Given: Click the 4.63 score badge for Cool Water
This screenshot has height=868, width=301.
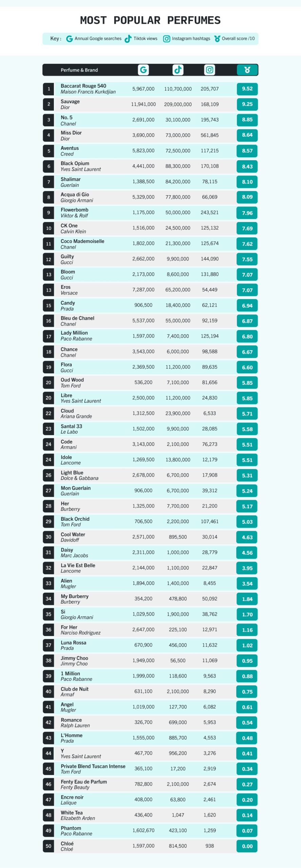Looking at the screenshot, I should [x=247, y=537].
